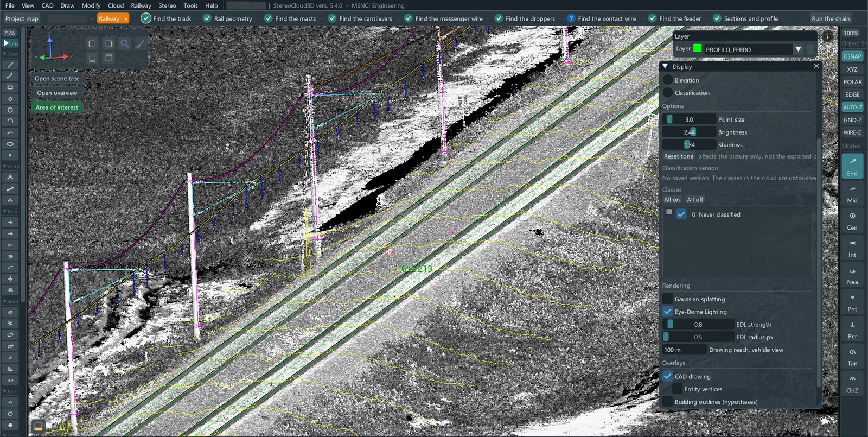Select the Tan snap mode
Screen dimensions: 868x437
[x=852, y=357]
